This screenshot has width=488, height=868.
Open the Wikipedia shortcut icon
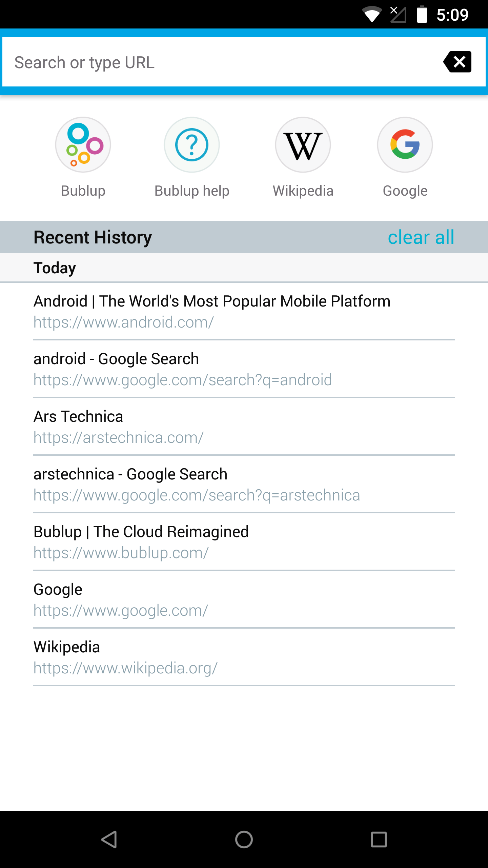(303, 145)
